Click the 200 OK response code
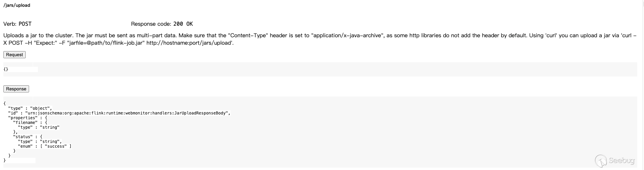 click(183, 24)
